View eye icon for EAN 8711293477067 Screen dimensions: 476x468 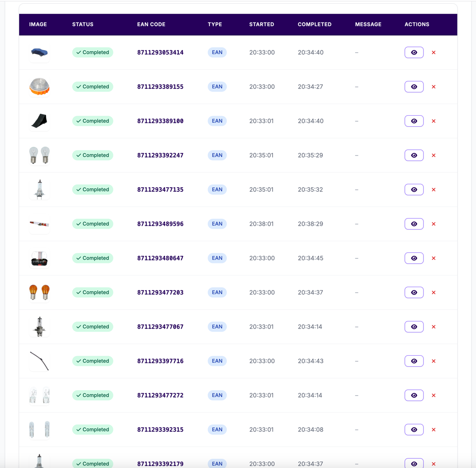pos(414,327)
